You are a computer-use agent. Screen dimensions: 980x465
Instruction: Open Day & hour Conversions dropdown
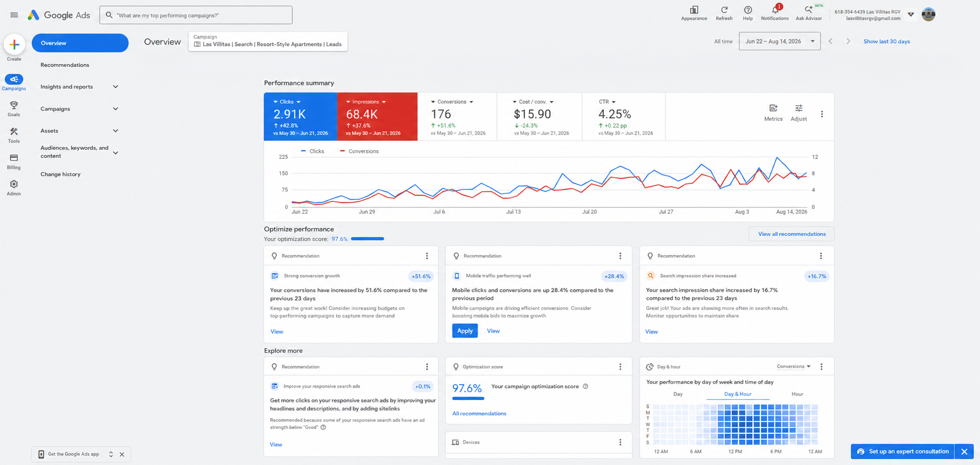click(x=794, y=367)
